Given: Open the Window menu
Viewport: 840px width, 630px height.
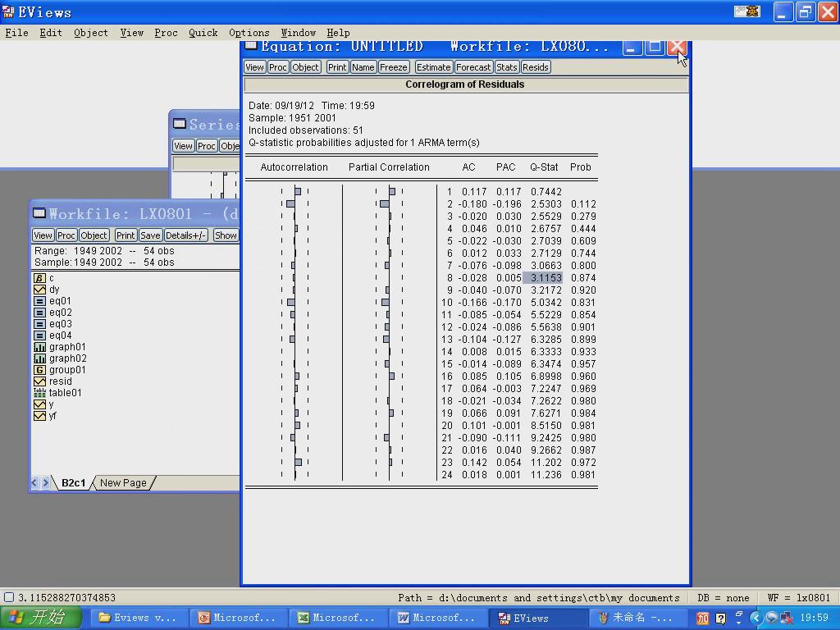Looking at the screenshot, I should coord(299,33).
